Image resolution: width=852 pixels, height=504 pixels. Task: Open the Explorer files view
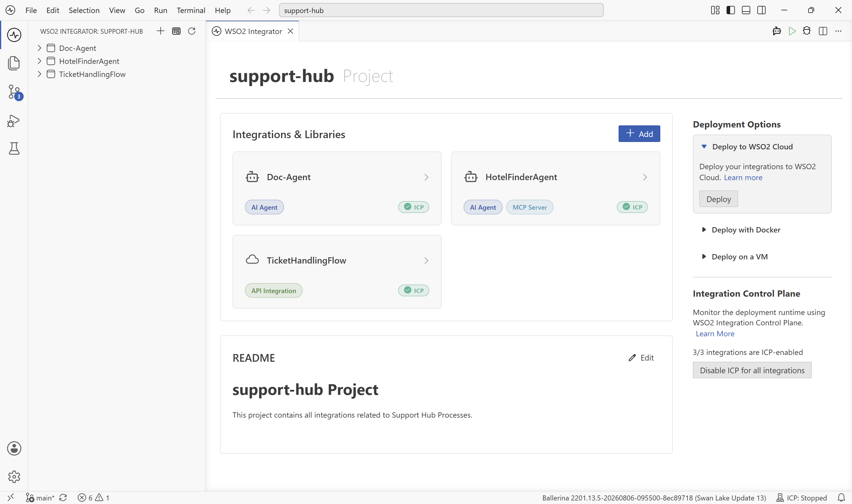click(14, 63)
